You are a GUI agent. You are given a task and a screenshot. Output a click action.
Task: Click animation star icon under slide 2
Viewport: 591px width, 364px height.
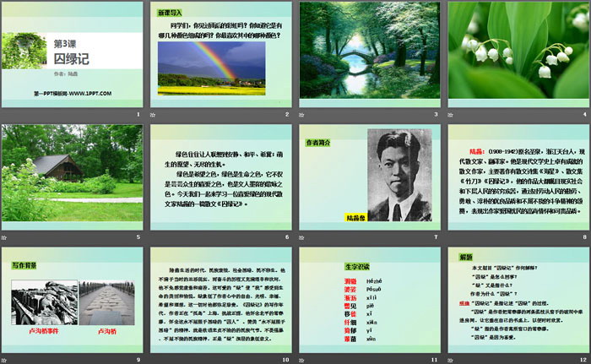pos(153,115)
